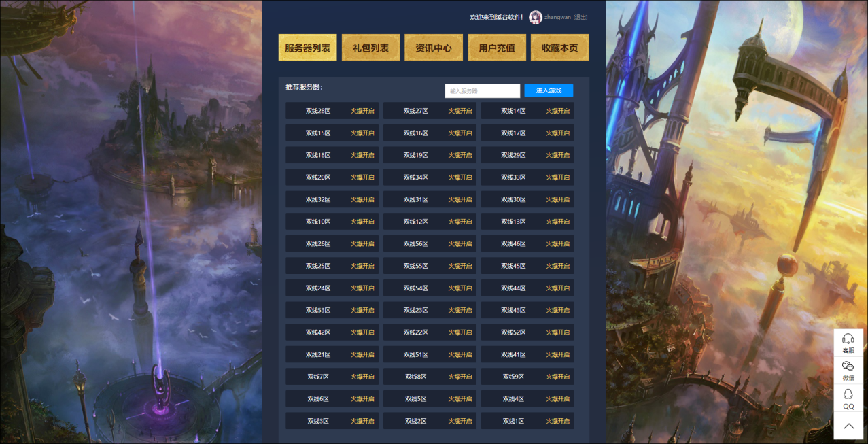This screenshot has height=444, width=868.
Task: Choose server 双线13区
Action: tap(527, 222)
